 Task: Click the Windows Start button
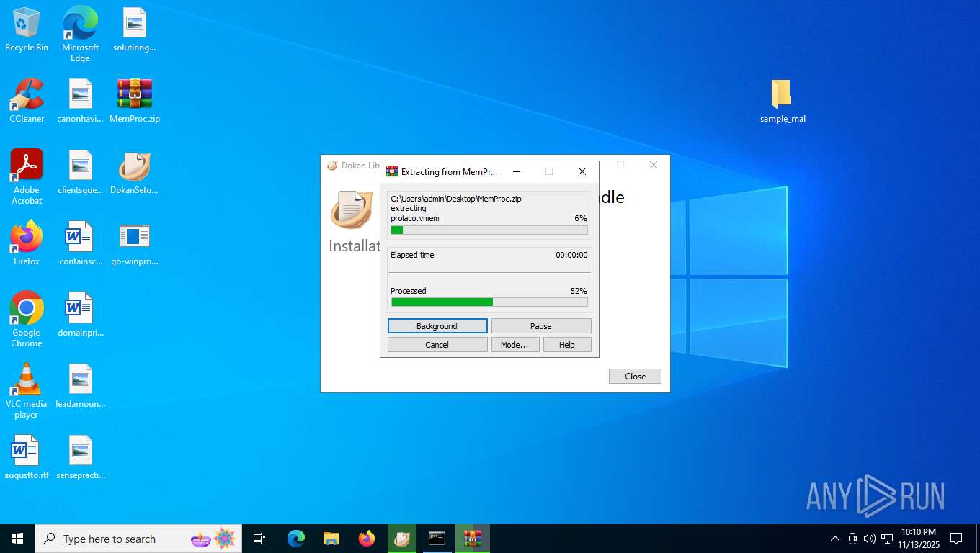coord(17,539)
